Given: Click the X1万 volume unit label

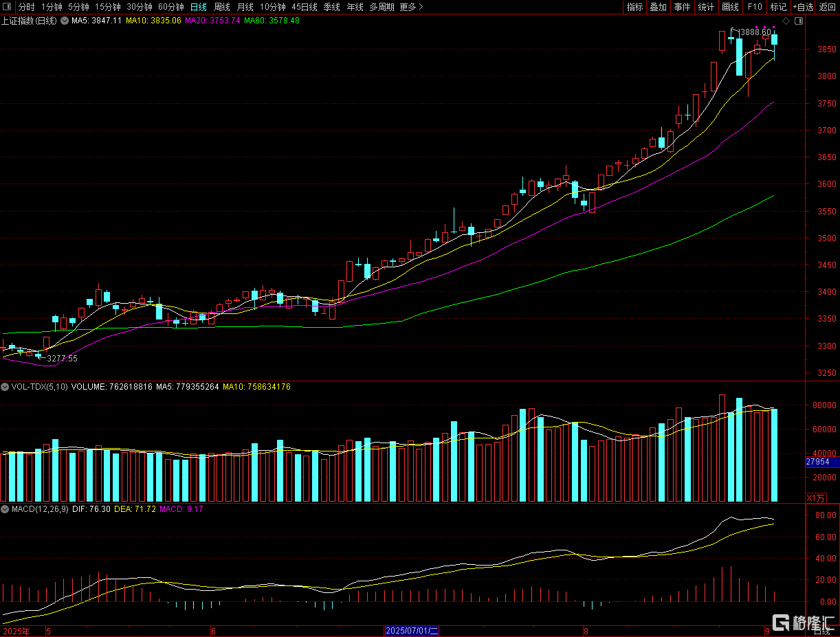Looking at the screenshot, I should (816, 497).
